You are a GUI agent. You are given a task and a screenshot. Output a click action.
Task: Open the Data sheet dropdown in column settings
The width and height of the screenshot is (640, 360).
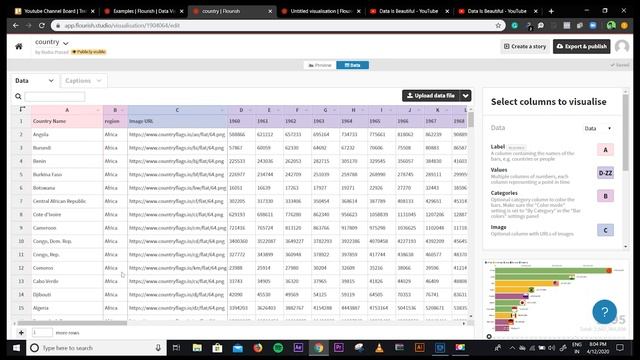tap(598, 129)
